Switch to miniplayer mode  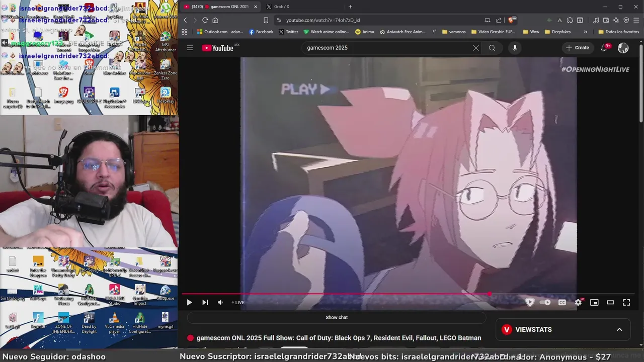594,302
